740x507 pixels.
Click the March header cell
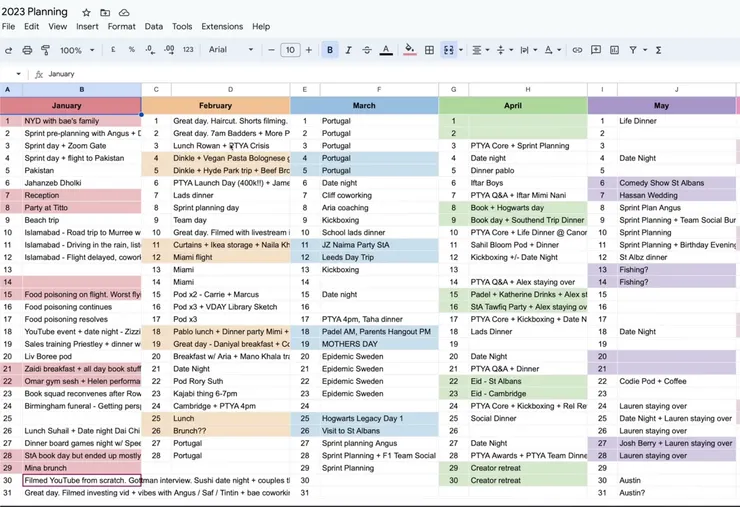(364, 105)
